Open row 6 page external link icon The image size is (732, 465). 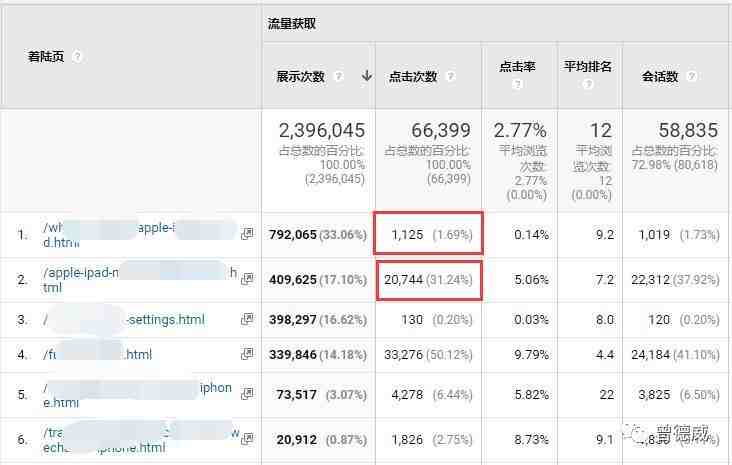(x=247, y=439)
